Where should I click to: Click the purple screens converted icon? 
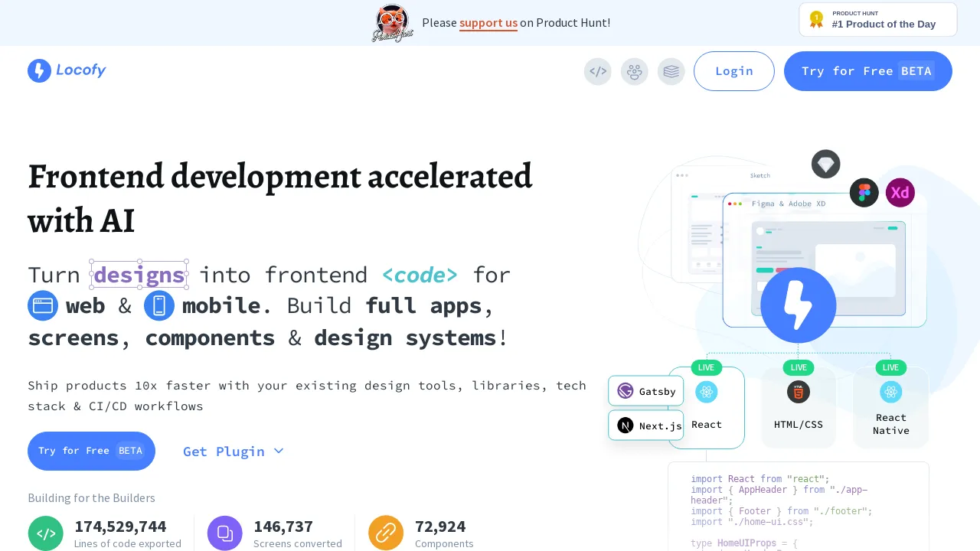click(x=225, y=533)
